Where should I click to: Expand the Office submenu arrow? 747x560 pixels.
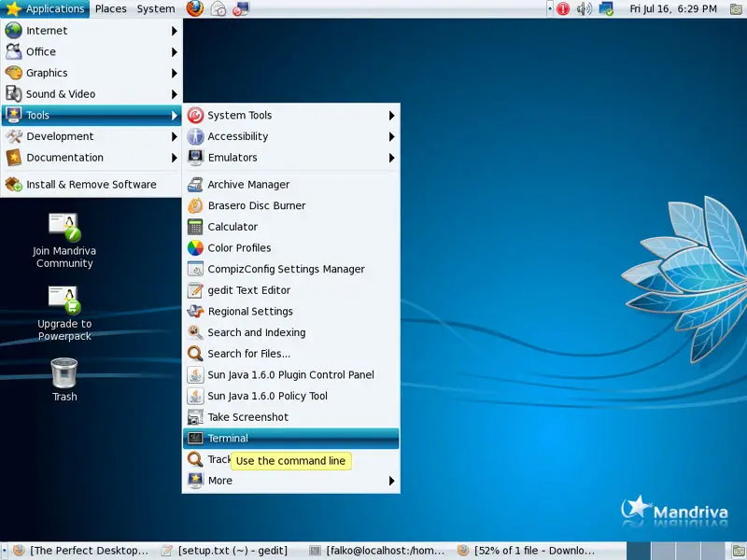tap(175, 52)
